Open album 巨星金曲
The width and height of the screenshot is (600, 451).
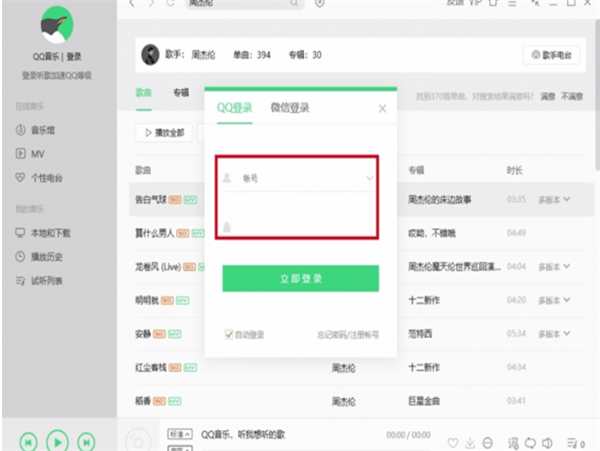pyautogui.click(x=424, y=401)
